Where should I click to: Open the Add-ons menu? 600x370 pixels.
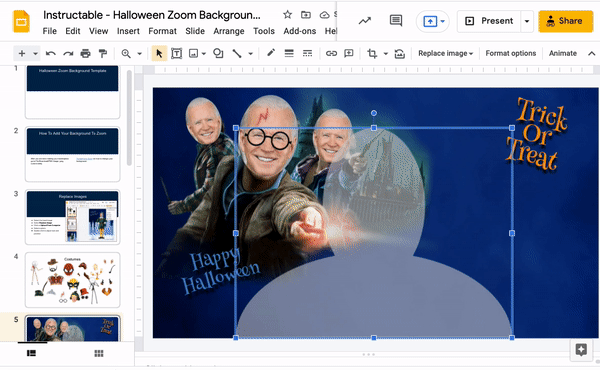pos(300,31)
